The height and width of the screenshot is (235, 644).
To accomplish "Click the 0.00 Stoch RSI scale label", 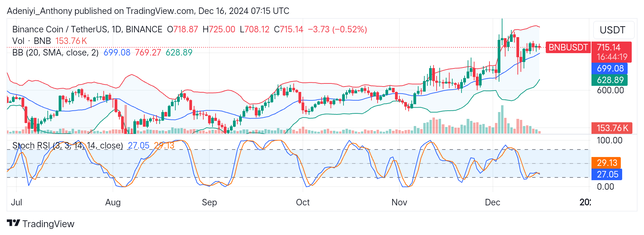I will tap(605, 187).
